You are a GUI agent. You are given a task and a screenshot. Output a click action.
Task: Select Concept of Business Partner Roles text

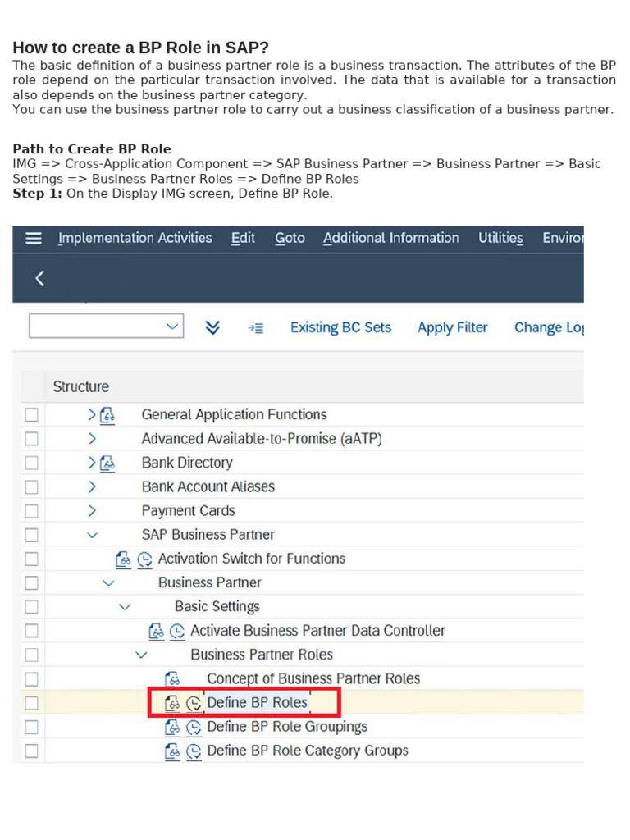[313, 678]
